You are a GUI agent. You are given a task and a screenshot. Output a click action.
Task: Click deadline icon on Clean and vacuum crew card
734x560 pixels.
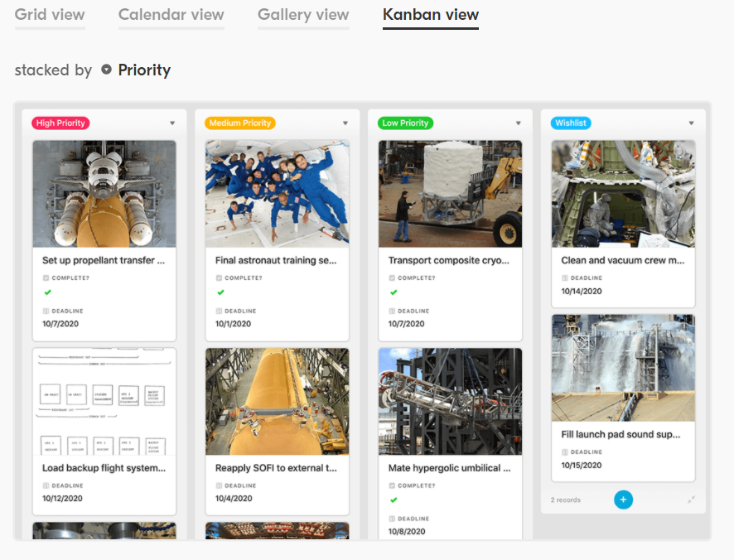565,278
